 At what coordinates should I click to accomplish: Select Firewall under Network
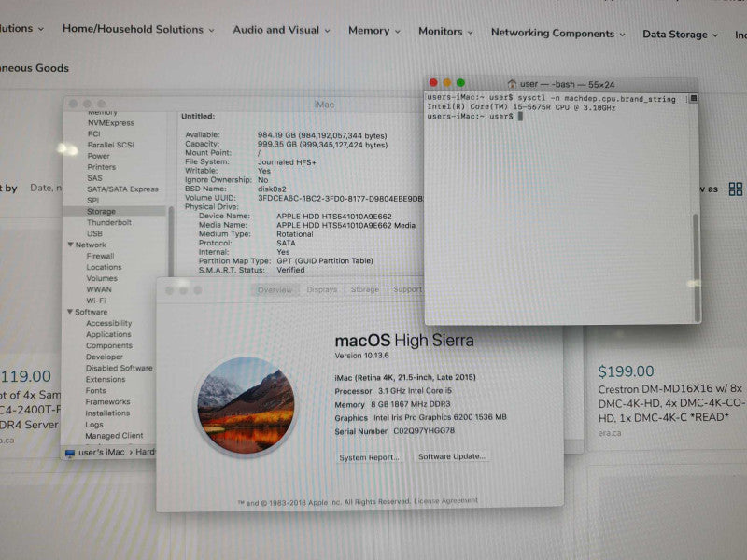click(100, 256)
